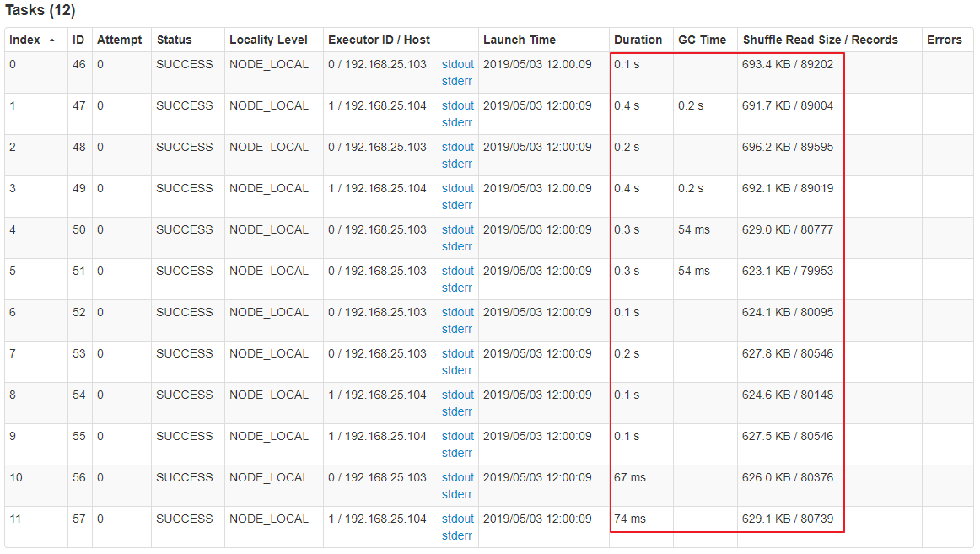Click SUCCESS status for task ID 57
The width and height of the screenshot is (980, 554).
185,519
